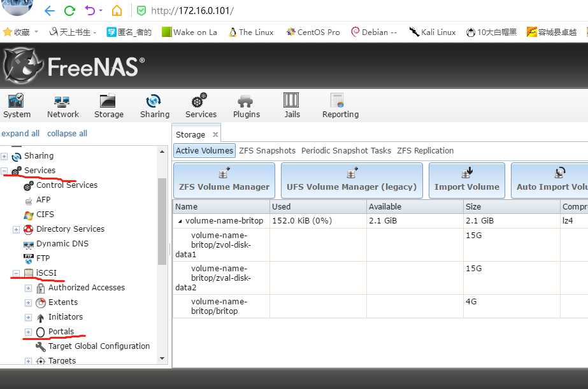Click Import Volume button
588x389 pixels.
point(467,180)
